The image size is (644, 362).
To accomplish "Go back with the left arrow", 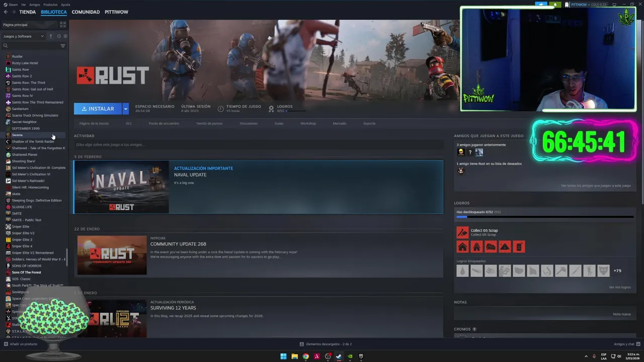I will [6, 12].
